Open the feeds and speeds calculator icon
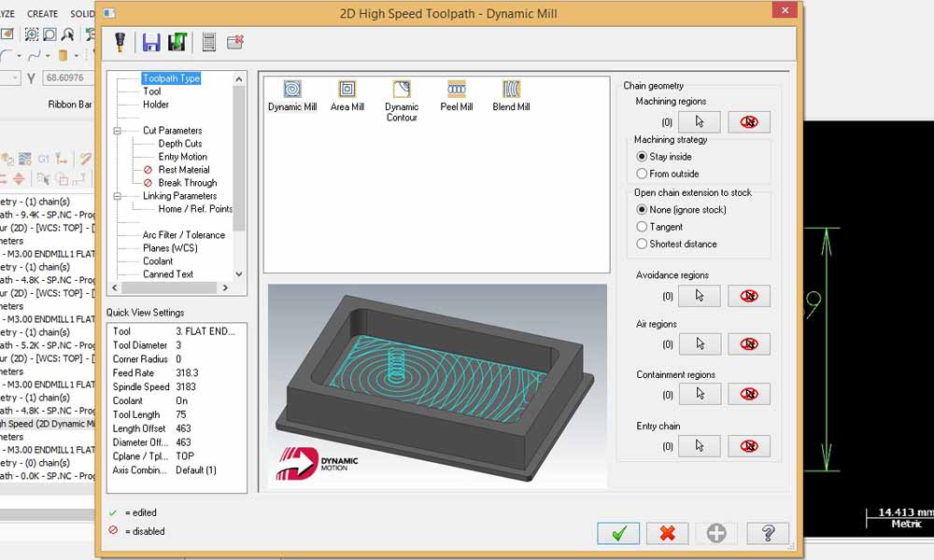 click(x=208, y=42)
